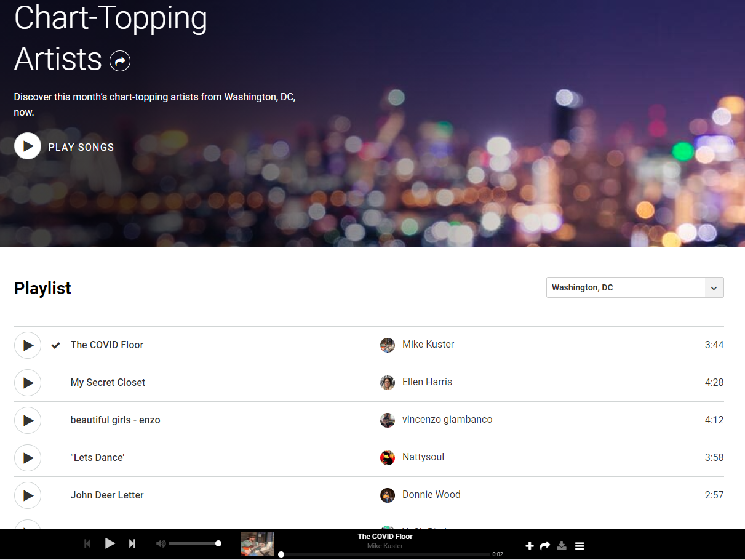745x560 pixels.
Task: Share the playing song with the share arrow icon
Action: [x=545, y=545]
